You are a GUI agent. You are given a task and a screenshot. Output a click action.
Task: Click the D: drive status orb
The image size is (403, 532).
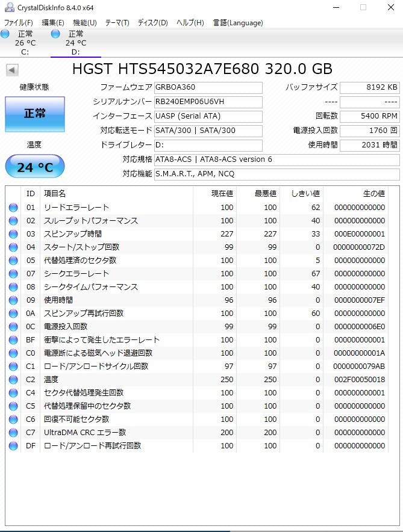click(x=55, y=34)
